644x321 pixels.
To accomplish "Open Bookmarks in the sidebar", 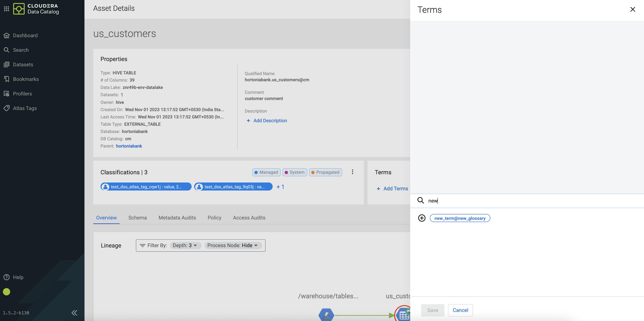I will 25,79.
